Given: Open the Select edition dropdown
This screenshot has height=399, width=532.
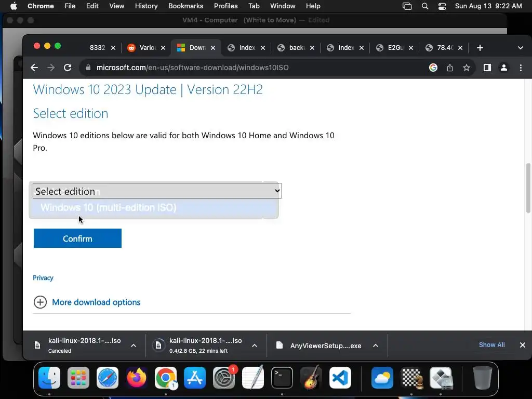Looking at the screenshot, I should 157,191.
